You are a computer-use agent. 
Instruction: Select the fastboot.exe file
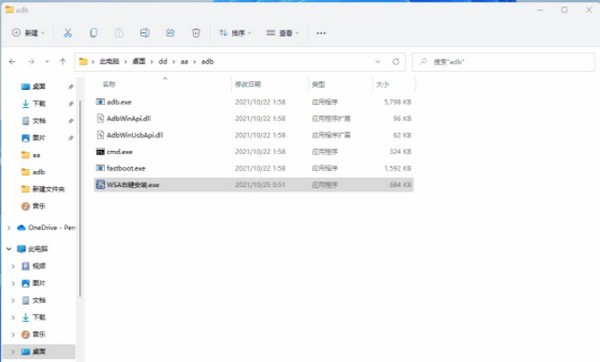[x=254, y=168]
